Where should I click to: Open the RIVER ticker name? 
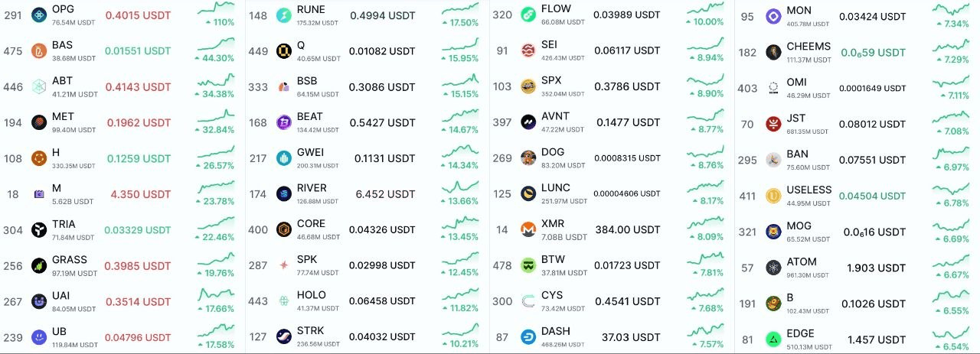312,188
